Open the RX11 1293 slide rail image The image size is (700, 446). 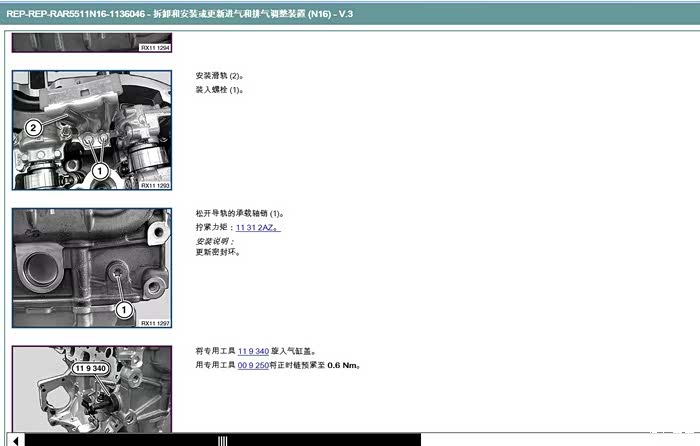[92, 130]
